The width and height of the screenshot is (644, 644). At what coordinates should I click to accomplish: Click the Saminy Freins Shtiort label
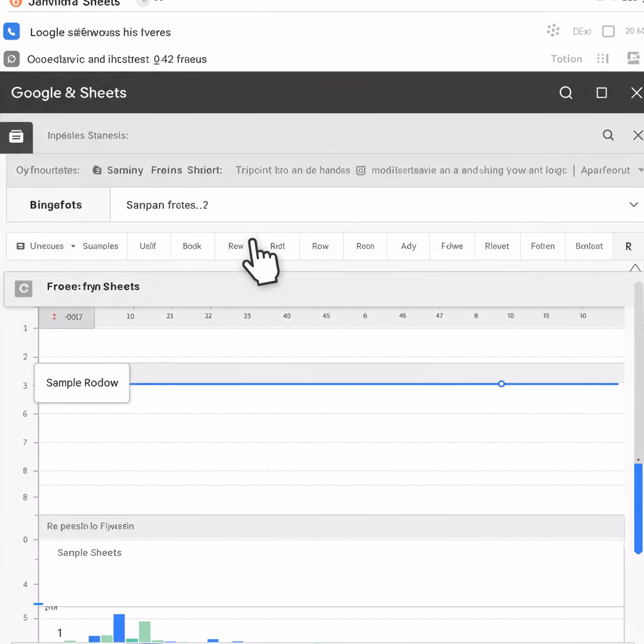165,170
